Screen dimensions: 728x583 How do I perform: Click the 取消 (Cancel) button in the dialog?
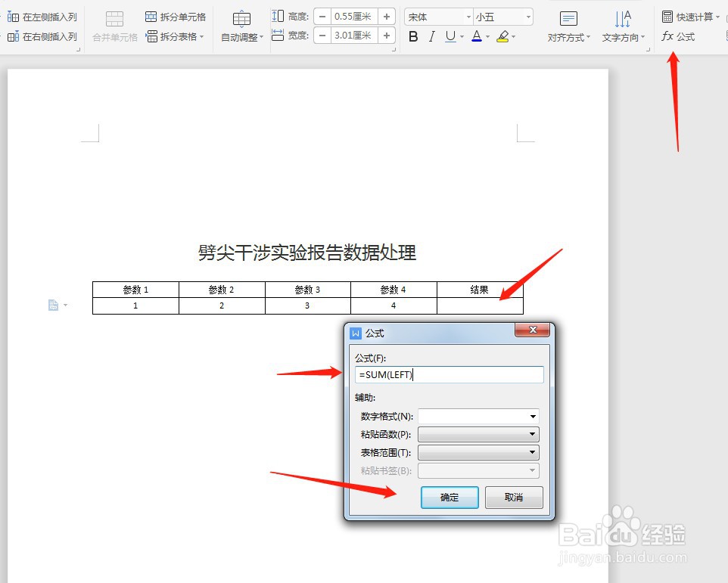pos(514,498)
